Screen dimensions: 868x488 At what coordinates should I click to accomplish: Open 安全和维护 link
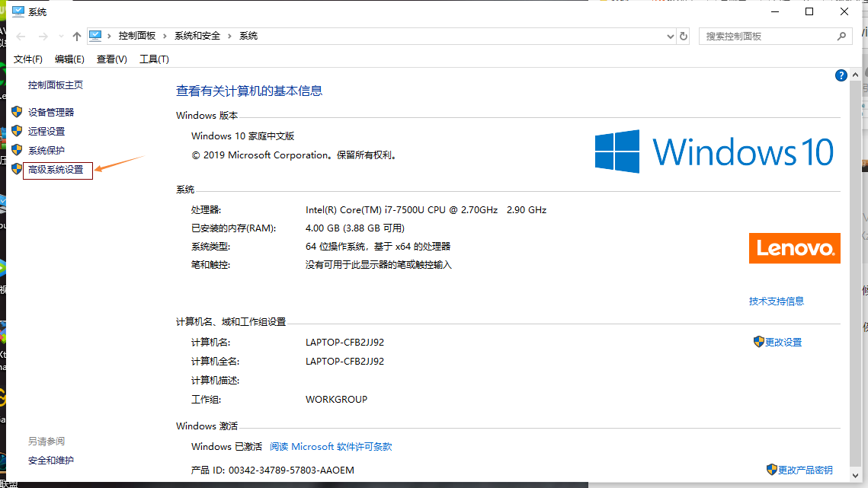coord(51,461)
